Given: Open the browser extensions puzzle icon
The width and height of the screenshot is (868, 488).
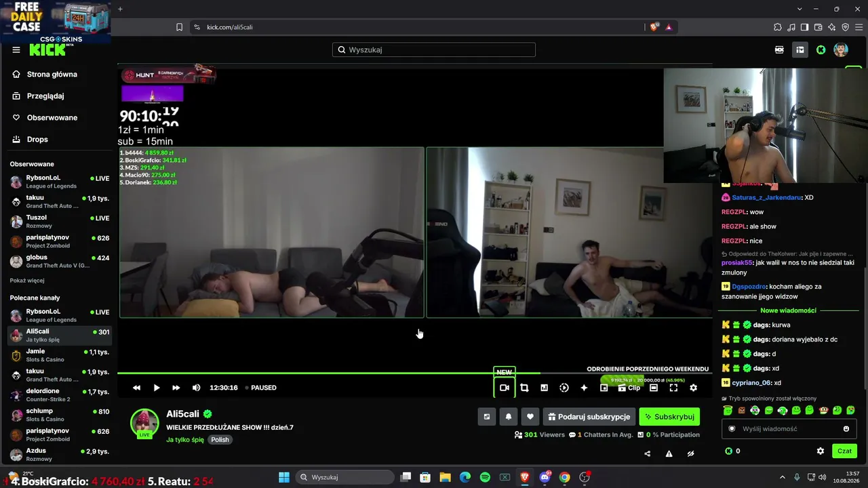Looking at the screenshot, I should pos(778,27).
